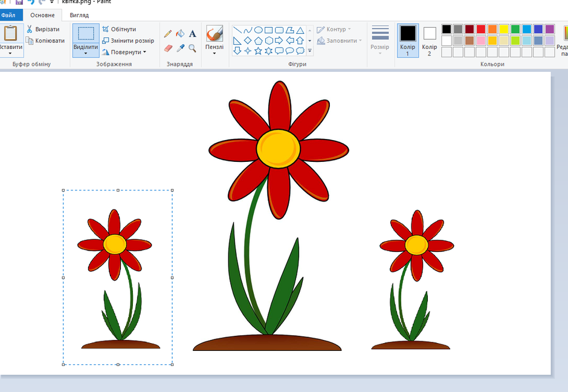Screen dimensions: 568x392
Task: Click Копіювати to copy selection
Action: pyautogui.click(x=45, y=40)
